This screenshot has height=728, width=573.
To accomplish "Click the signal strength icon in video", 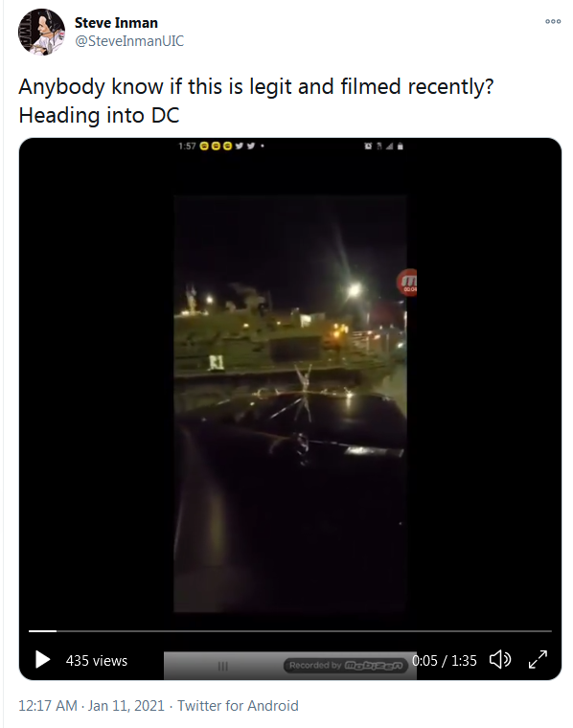I will [389, 147].
